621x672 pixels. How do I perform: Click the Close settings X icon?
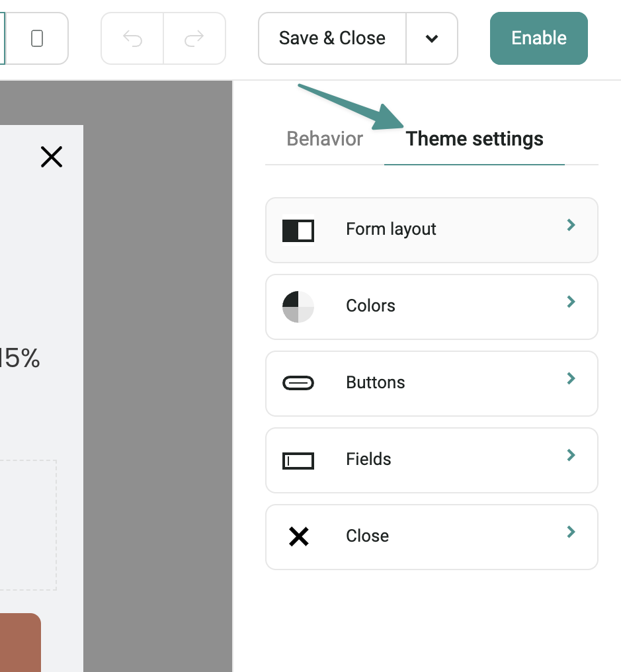tap(299, 536)
